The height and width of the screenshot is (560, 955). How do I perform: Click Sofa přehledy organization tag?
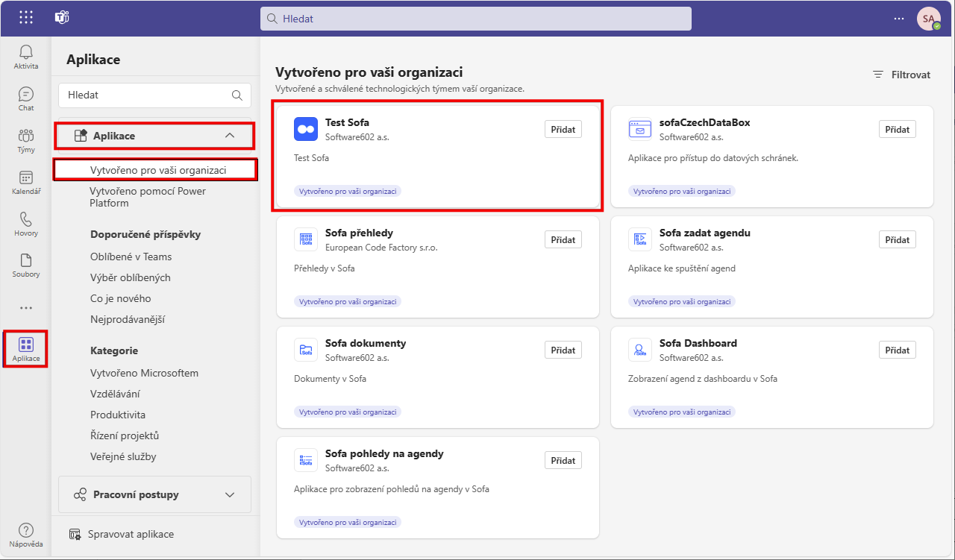[348, 301]
